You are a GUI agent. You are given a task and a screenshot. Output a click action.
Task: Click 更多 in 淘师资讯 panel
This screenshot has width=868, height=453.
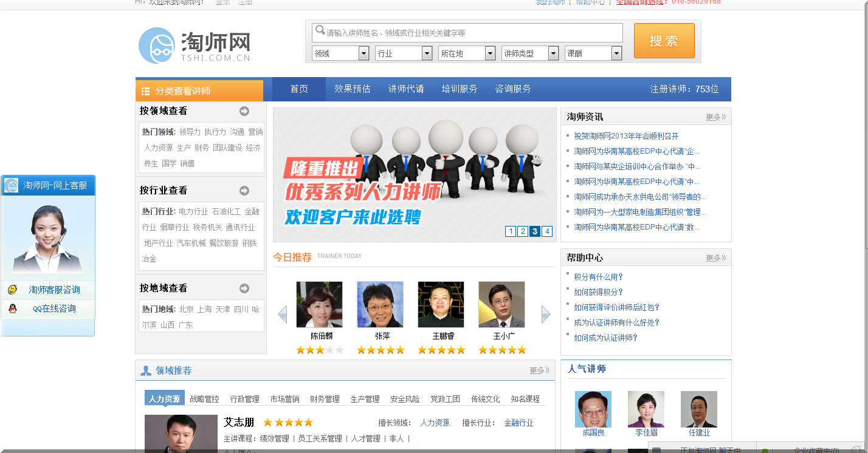(x=715, y=117)
